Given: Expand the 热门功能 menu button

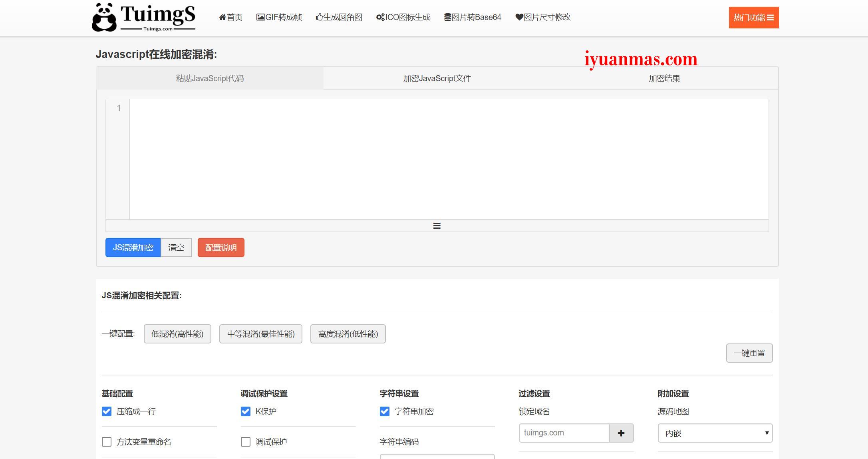Looking at the screenshot, I should pos(753,18).
